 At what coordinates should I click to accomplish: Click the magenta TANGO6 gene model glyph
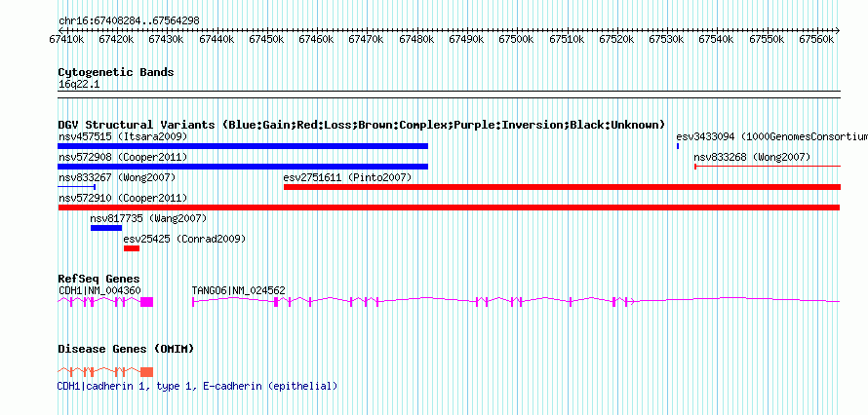pyautogui.click(x=516, y=301)
